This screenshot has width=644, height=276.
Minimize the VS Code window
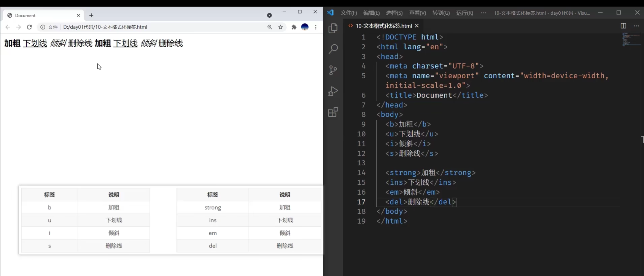pyautogui.click(x=600, y=13)
